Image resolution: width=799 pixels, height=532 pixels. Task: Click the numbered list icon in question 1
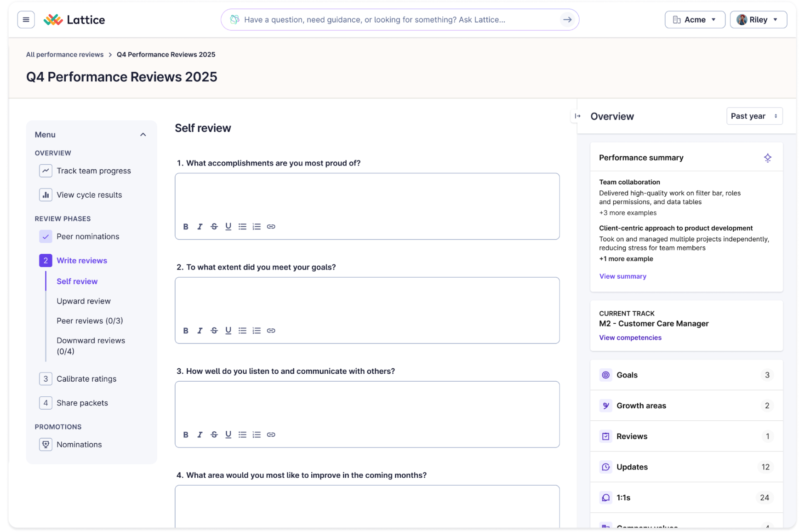pos(257,227)
